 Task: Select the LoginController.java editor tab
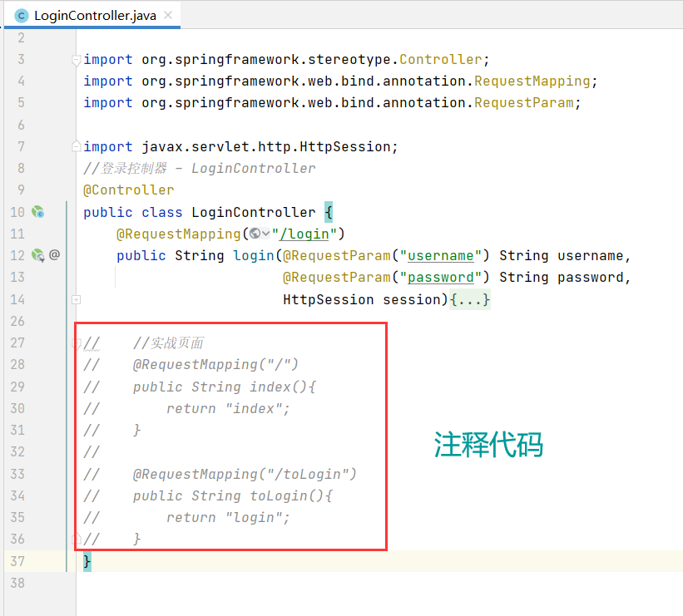tap(93, 16)
